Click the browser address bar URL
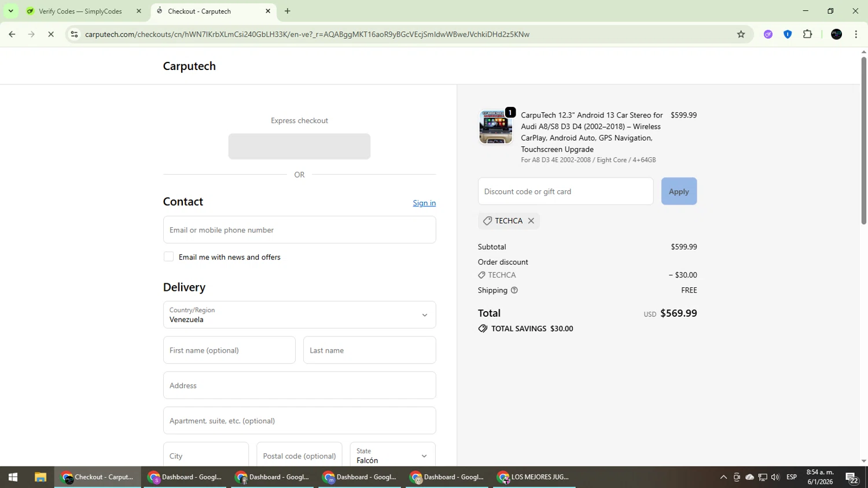This screenshot has width=868, height=488. (x=307, y=34)
